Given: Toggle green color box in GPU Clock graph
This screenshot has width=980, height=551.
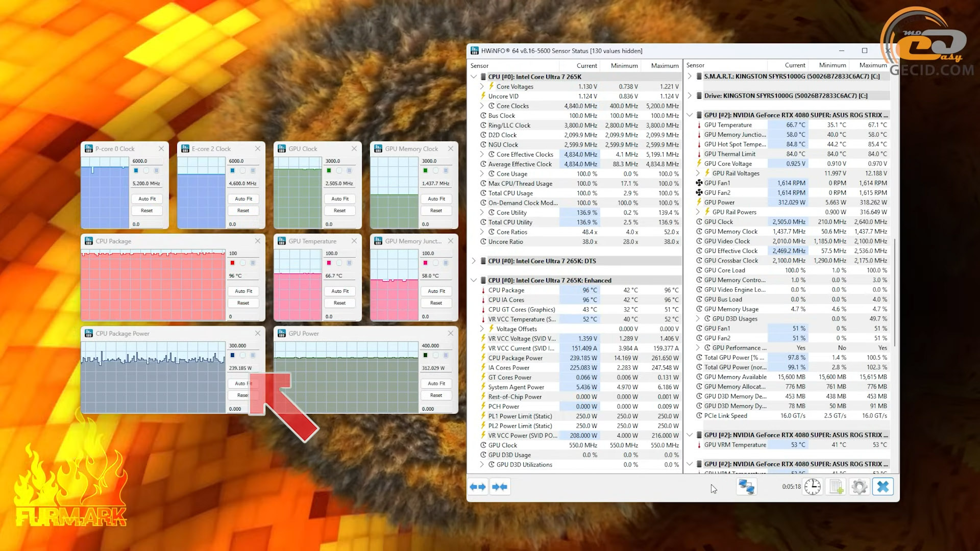Looking at the screenshot, I should 329,170.
